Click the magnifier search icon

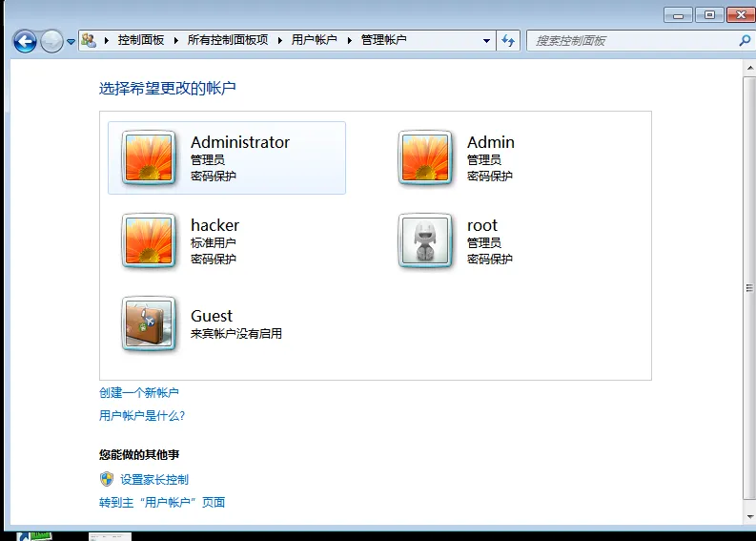(745, 41)
